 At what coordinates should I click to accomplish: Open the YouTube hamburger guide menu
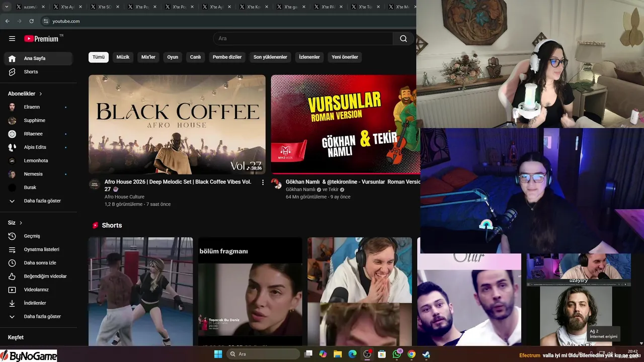click(12, 39)
